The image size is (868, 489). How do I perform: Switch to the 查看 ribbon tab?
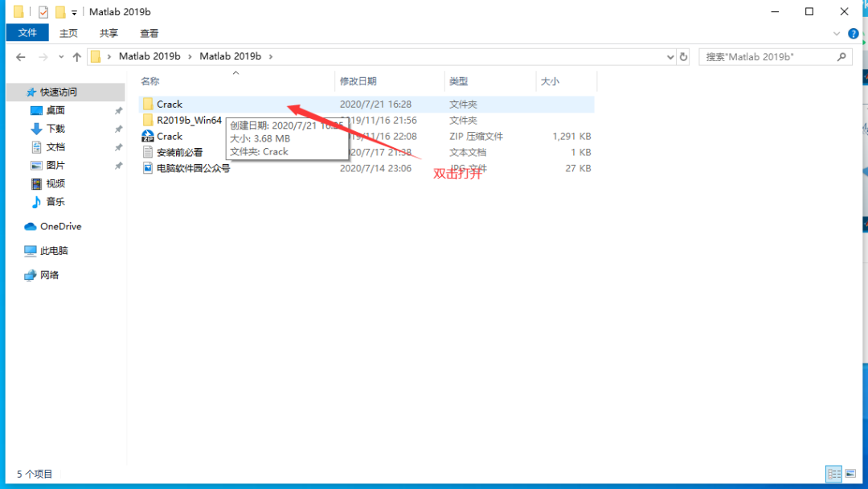click(149, 33)
